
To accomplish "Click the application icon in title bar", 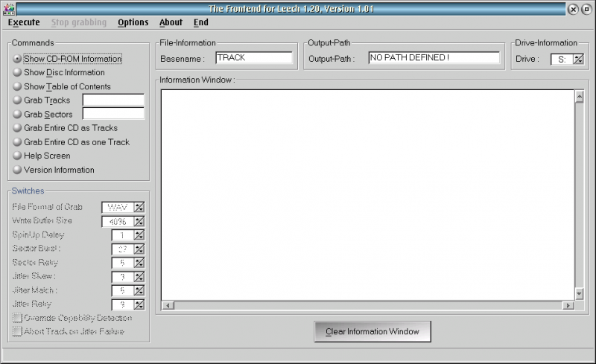I will coord(9,9).
